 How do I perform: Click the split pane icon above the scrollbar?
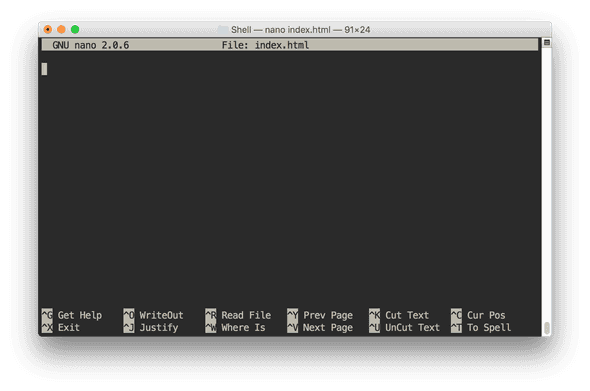(547, 43)
